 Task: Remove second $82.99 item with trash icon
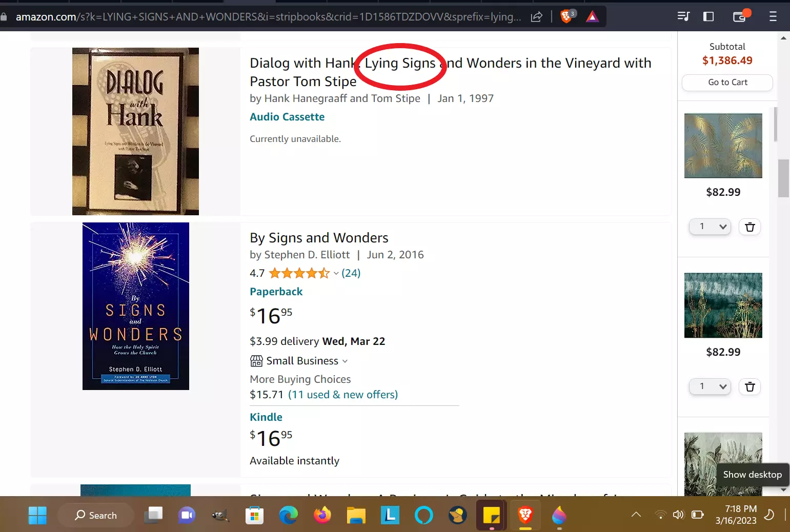click(x=750, y=387)
